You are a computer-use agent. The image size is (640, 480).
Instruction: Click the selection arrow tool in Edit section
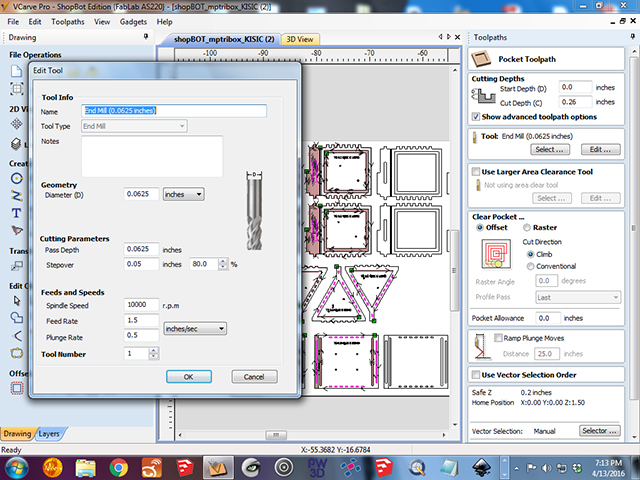[17, 301]
